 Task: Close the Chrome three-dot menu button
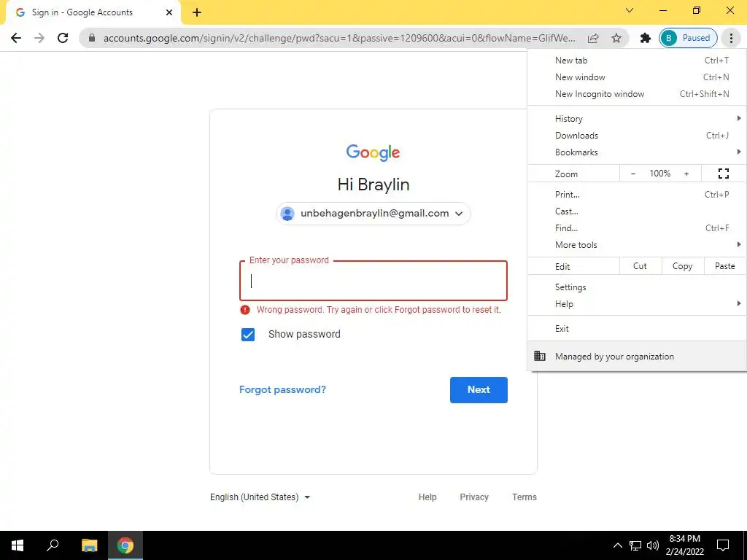731,38
